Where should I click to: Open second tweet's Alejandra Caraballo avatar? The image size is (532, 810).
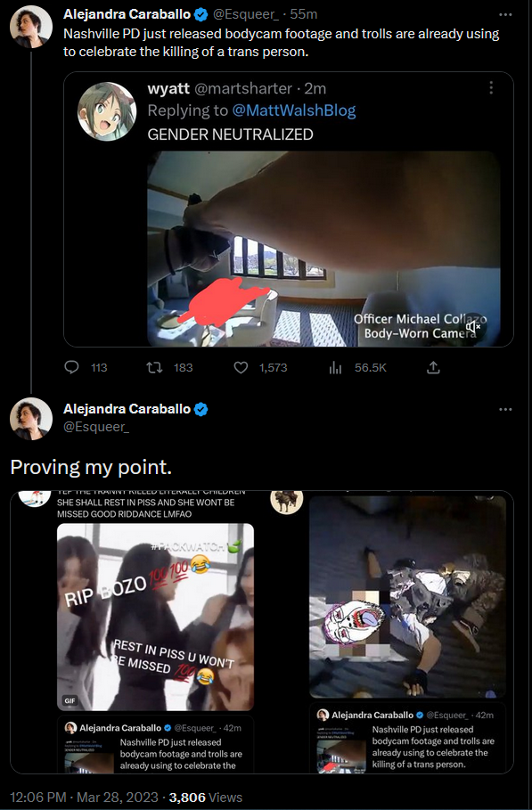click(x=31, y=419)
